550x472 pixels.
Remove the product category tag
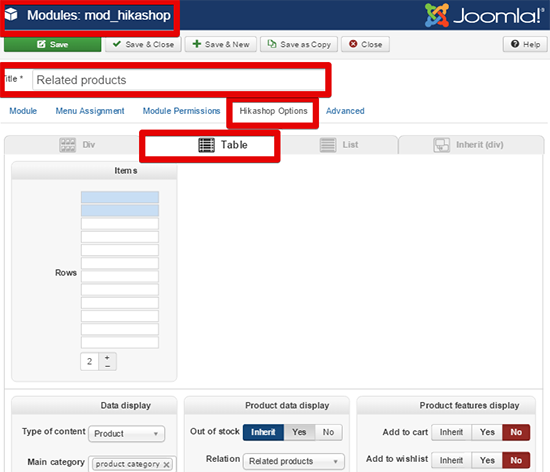[167, 465]
